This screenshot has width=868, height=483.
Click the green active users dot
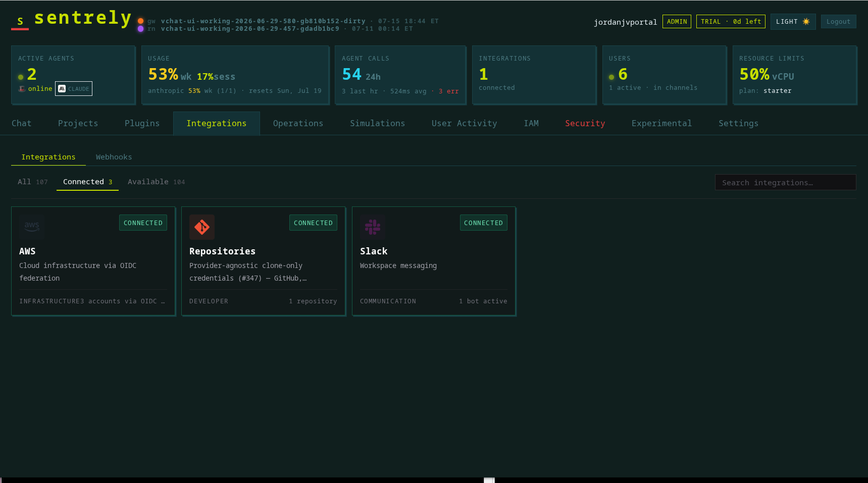[x=611, y=77]
